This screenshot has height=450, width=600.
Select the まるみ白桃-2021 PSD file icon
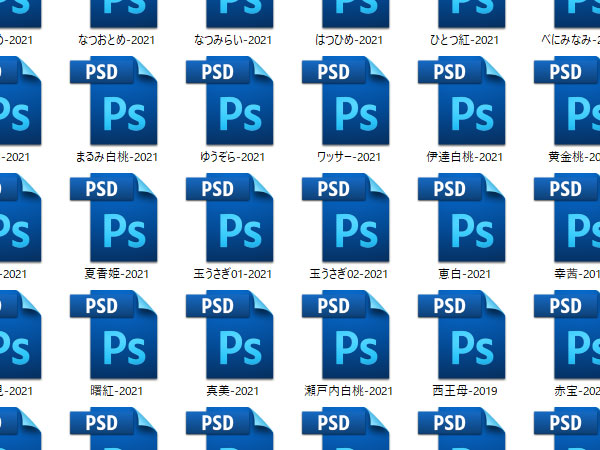[114, 101]
